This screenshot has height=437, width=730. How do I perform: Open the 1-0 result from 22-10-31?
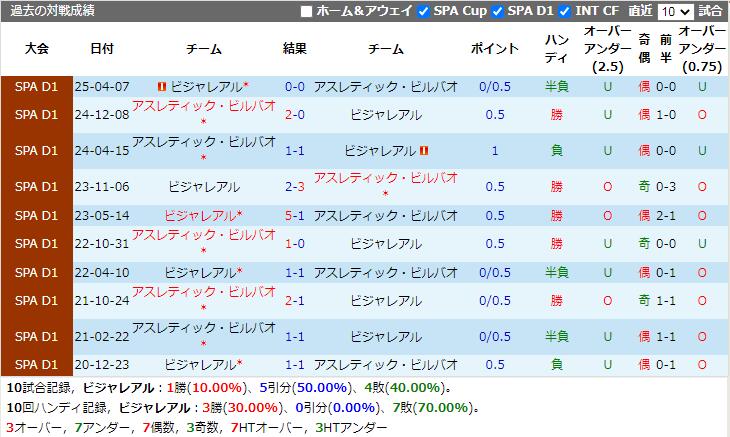[x=295, y=243]
